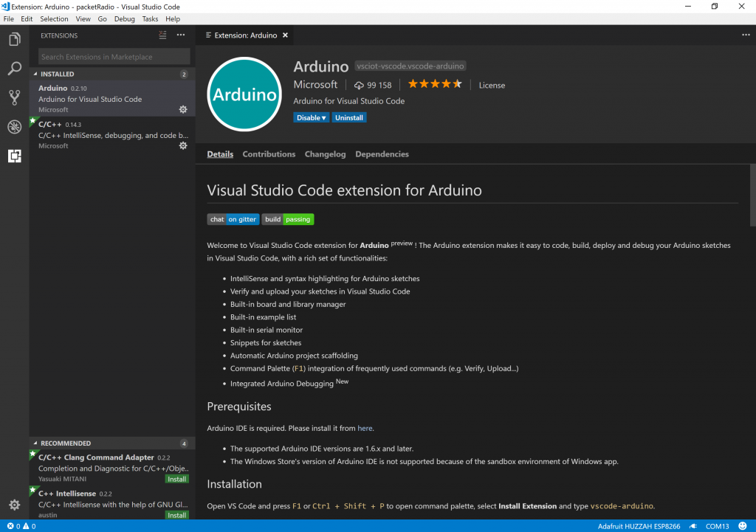Click the Search Extensions in Marketplace field
Image resolution: width=756 pixels, height=532 pixels.
[113, 56]
